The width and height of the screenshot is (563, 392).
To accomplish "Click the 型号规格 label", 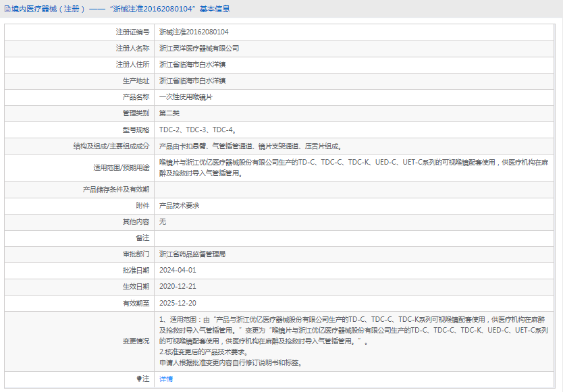I will (x=136, y=130).
